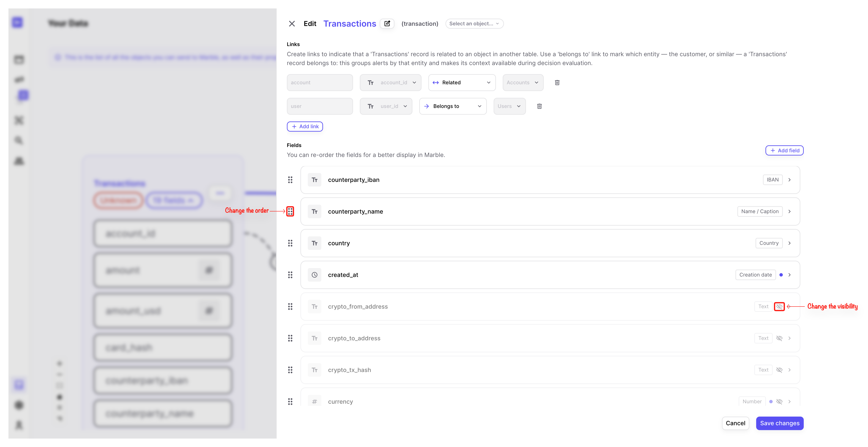Expand the crypto_tx_hash field chevron
The image size is (868, 447).
[790, 370]
